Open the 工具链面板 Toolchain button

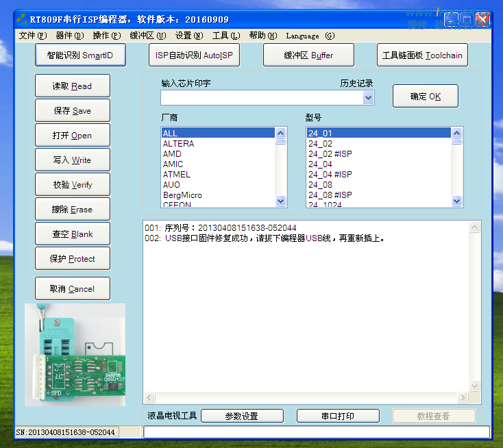[x=422, y=55]
